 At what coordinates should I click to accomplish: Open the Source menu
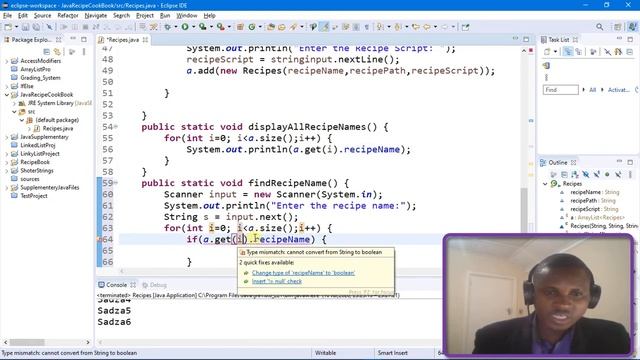[x=42, y=16]
